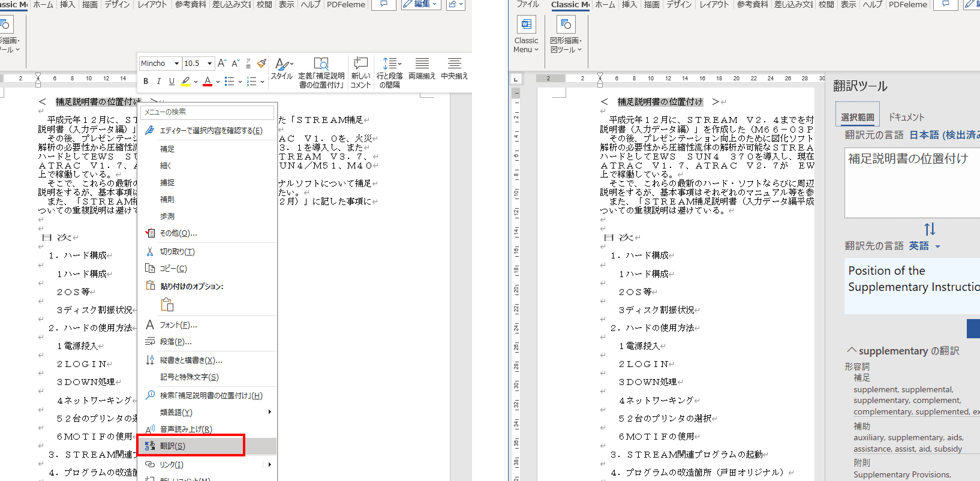The image size is (980, 481).
Task: Apply numbered list from mini toolbar
Action: click(251, 82)
